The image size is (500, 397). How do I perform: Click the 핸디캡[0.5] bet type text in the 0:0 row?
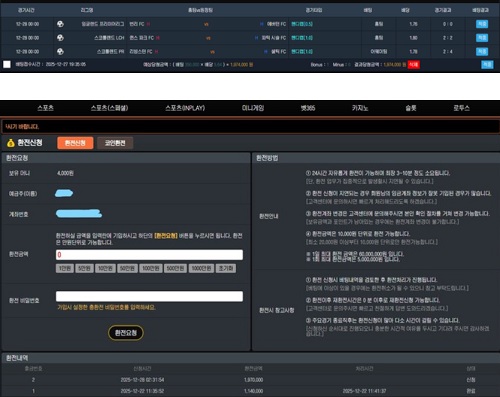pos(302,24)
